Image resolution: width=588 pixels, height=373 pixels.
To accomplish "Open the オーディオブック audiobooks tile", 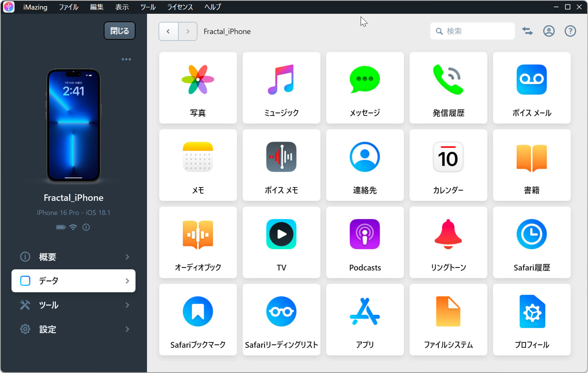I will [198, 242].
